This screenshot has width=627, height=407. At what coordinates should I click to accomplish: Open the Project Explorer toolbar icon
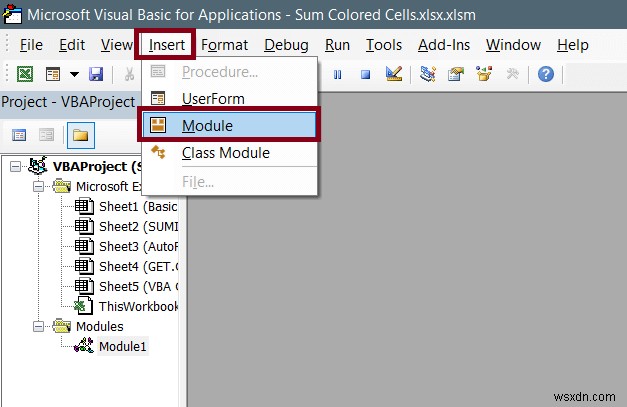click(427, 74)
